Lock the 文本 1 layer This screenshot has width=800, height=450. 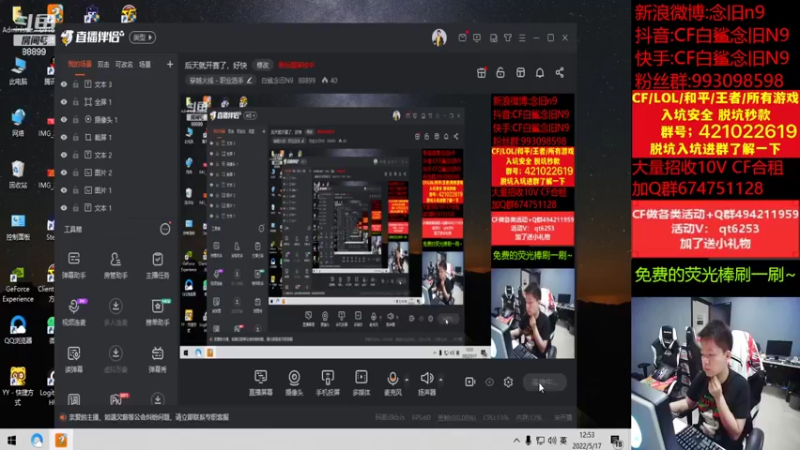click(x=76, y=208)
